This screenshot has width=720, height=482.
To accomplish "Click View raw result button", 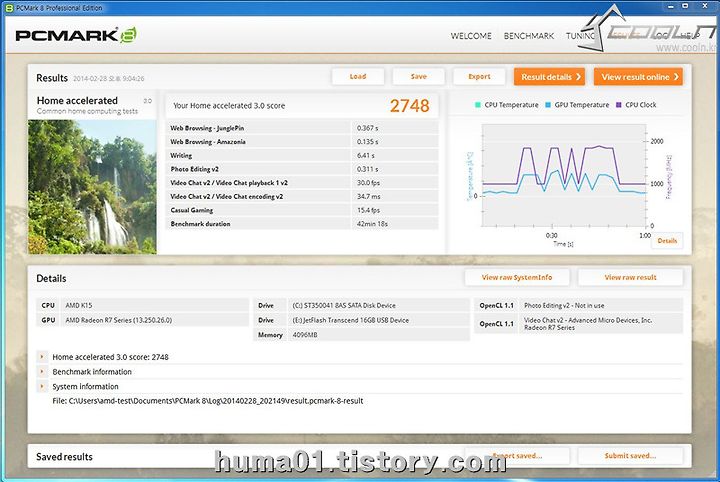I will [x=630, y=277].
